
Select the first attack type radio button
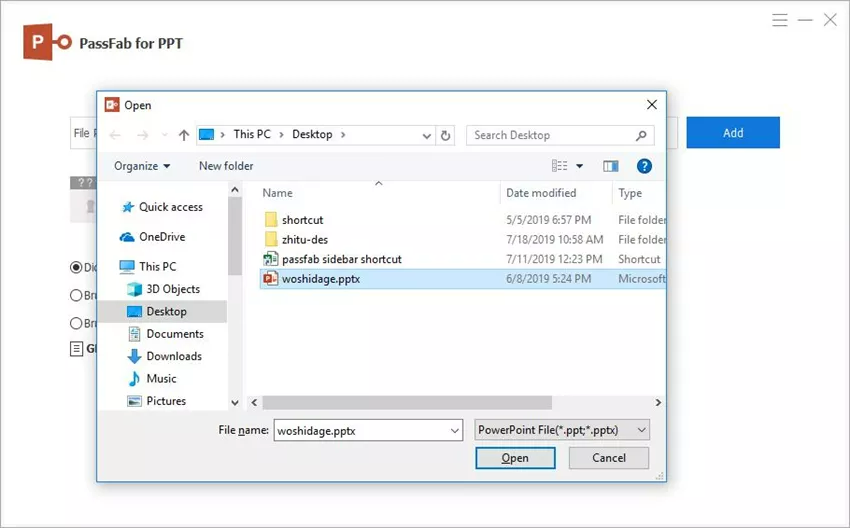(76, 267)
